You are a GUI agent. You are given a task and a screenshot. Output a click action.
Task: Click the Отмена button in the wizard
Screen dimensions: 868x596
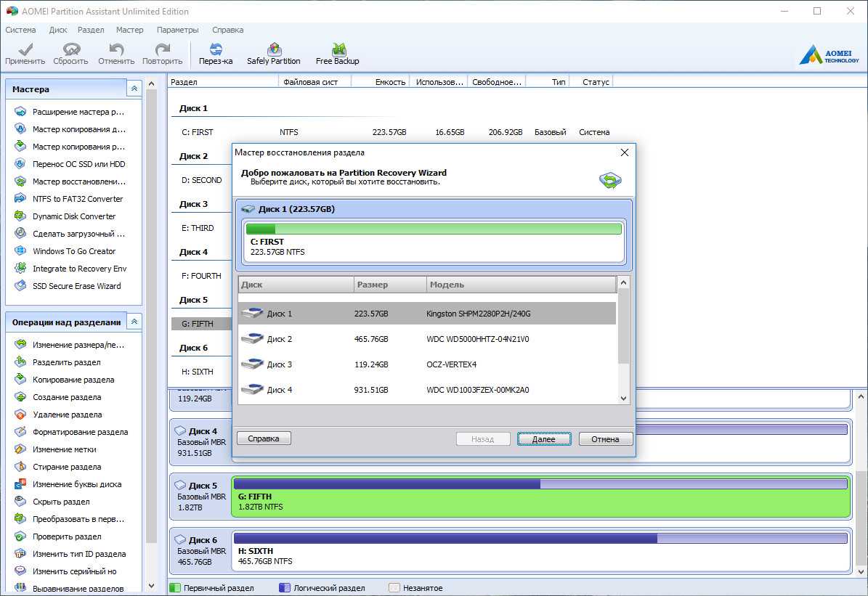(605, 439)
